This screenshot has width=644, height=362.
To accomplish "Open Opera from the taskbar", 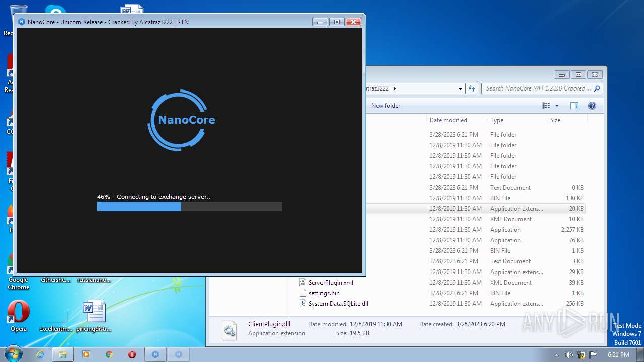I will pos(132,354).
